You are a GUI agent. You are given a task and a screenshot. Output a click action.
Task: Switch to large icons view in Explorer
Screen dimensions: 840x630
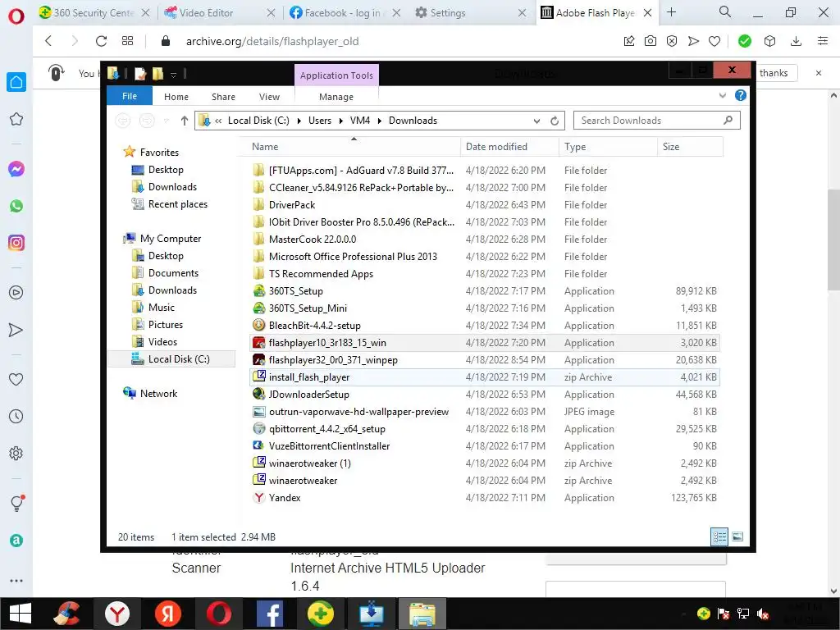coord(737,536)
